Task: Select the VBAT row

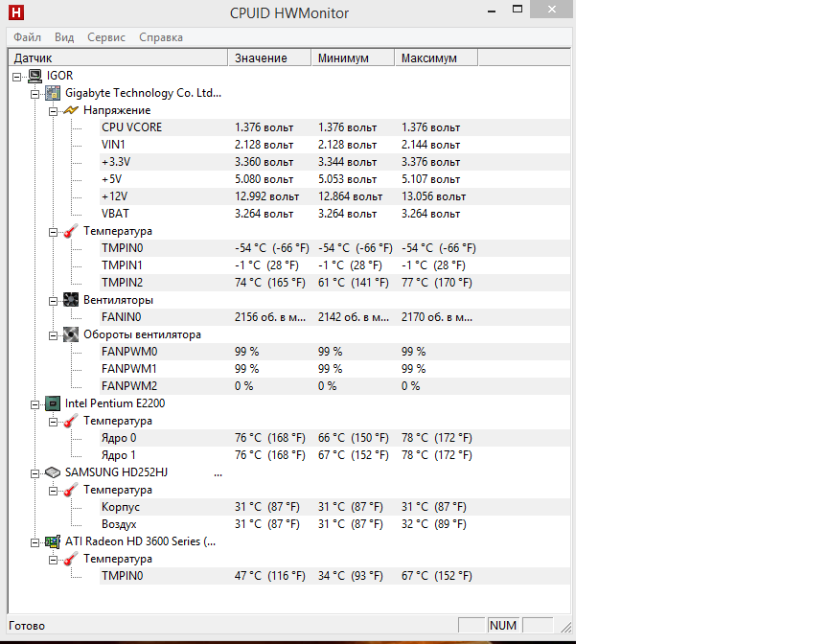Action: tap(334, 214)
